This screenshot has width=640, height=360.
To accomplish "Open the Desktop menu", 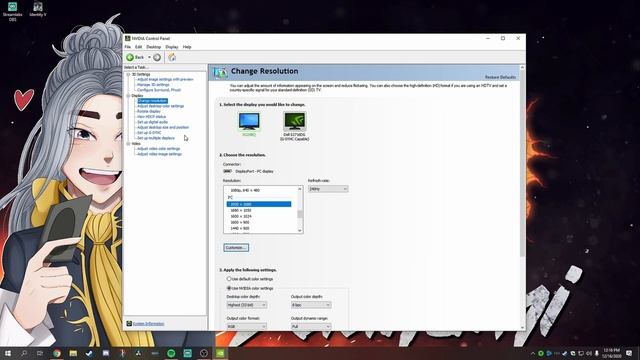I will click(x=154, y=47).
